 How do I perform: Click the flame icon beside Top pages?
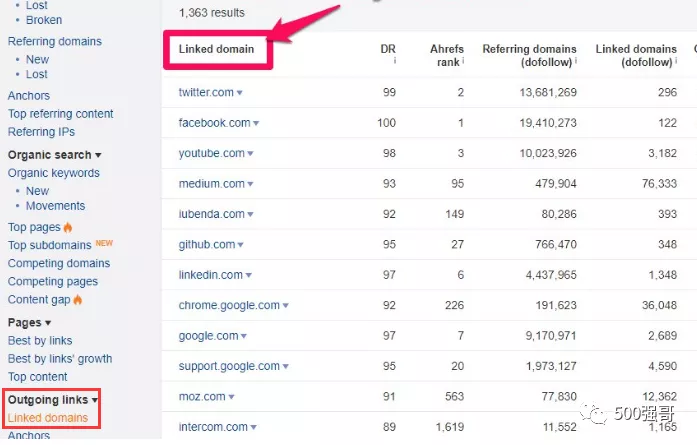[x=68, y=228]
